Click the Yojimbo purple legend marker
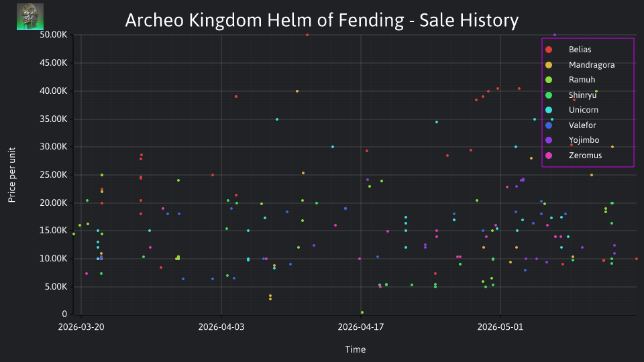This screenshot has width=644, height=362. point(549,140)
